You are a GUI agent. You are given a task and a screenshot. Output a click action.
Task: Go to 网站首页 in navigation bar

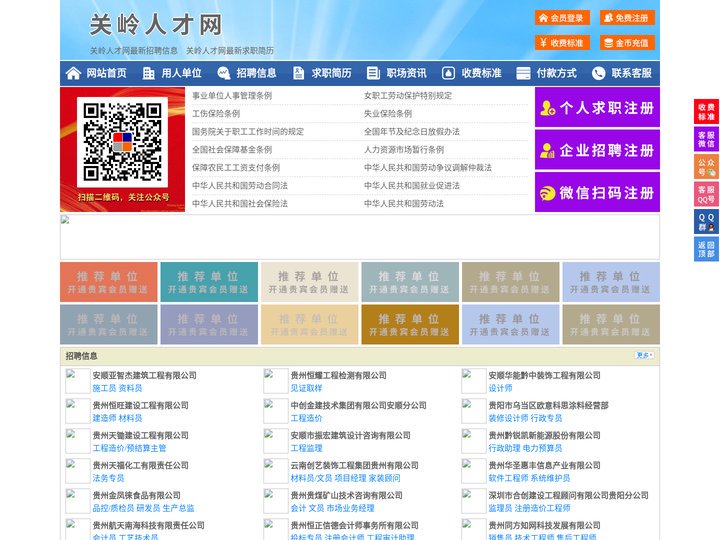point(106,73)
